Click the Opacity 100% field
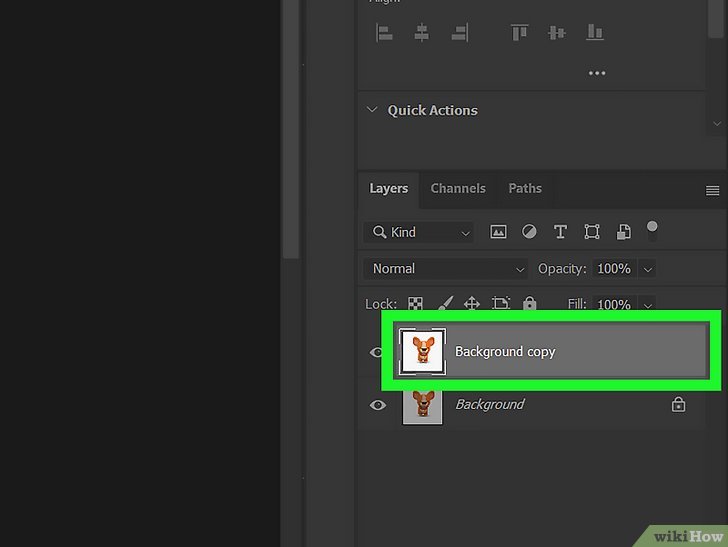The image size is (728, 547). (x=614, y=269)
